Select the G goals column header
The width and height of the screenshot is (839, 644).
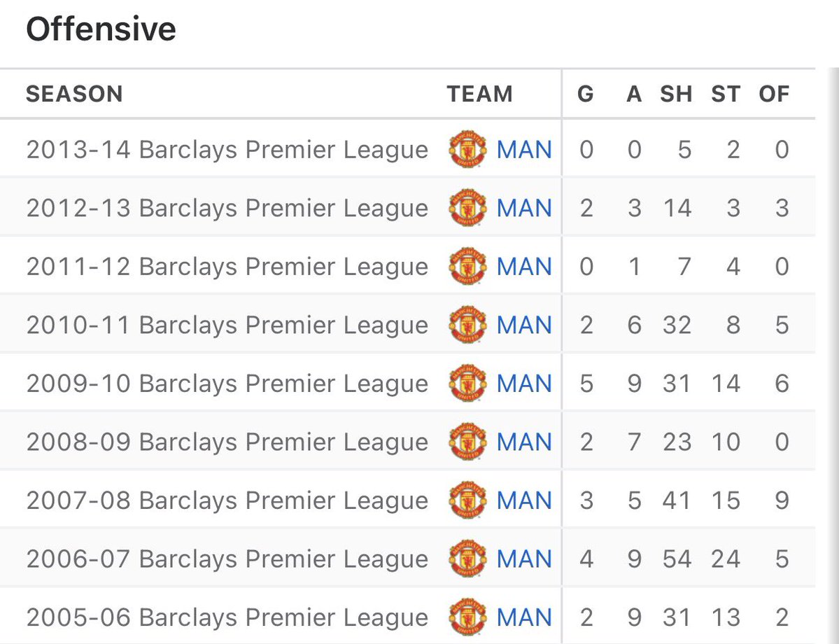click(x=586, y=94)
